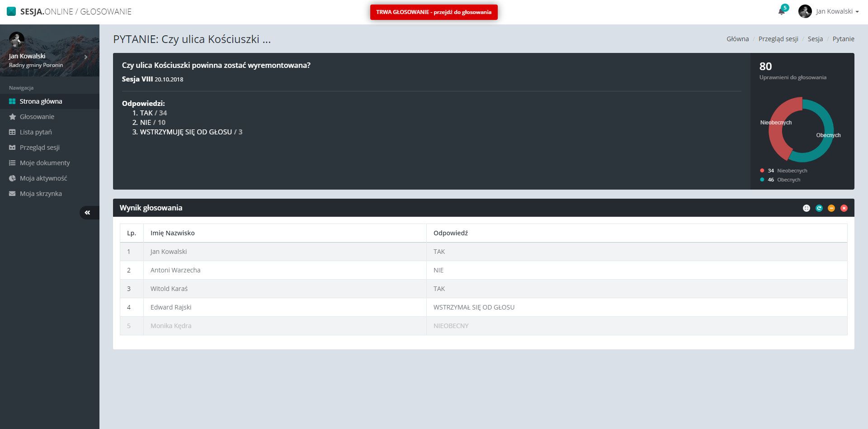Go to Moje dokumenty in sidebar
The width and height of the screenshot is (868, 429).
45,163
